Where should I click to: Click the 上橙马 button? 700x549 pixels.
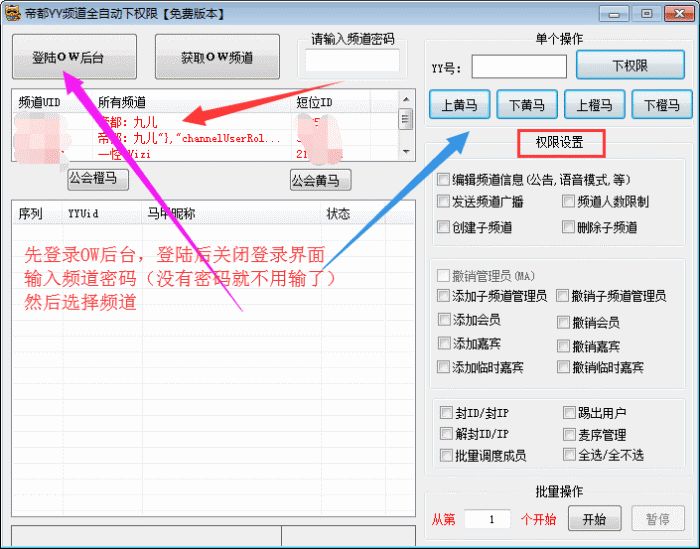(x=595, y=104)
